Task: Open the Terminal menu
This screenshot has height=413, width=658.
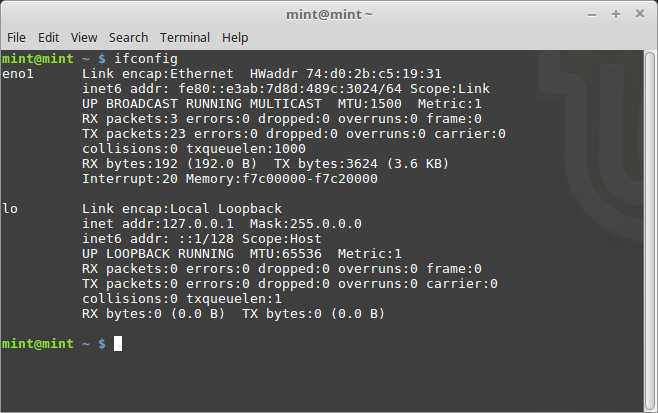Action: 185,38
